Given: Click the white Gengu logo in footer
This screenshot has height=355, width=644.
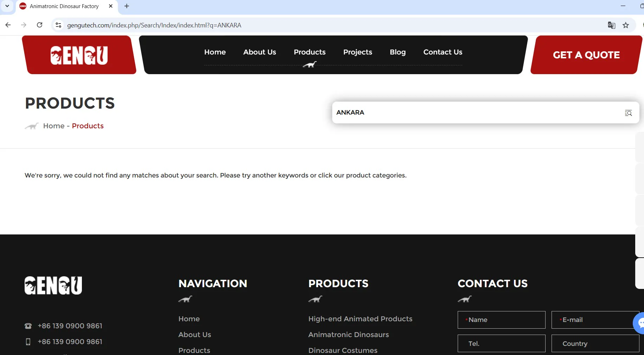Looking at the screenshot, I should pyautogui.click(x=53, y=285).
